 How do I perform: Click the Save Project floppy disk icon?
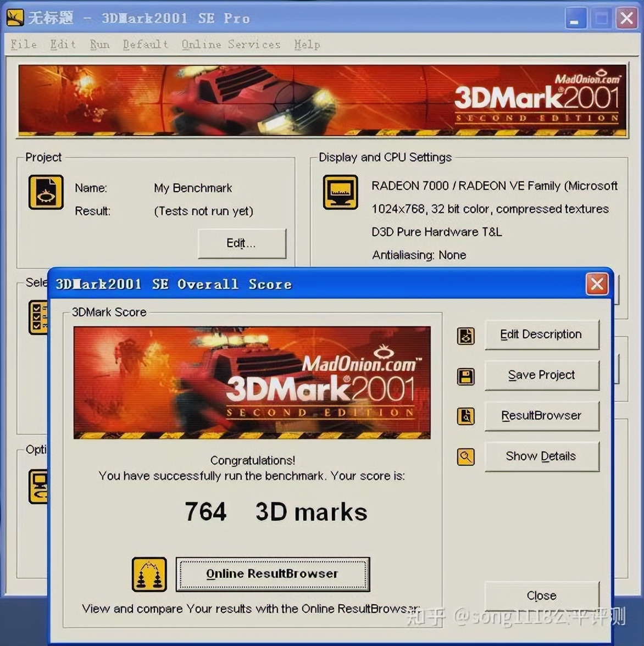point(466,377)
